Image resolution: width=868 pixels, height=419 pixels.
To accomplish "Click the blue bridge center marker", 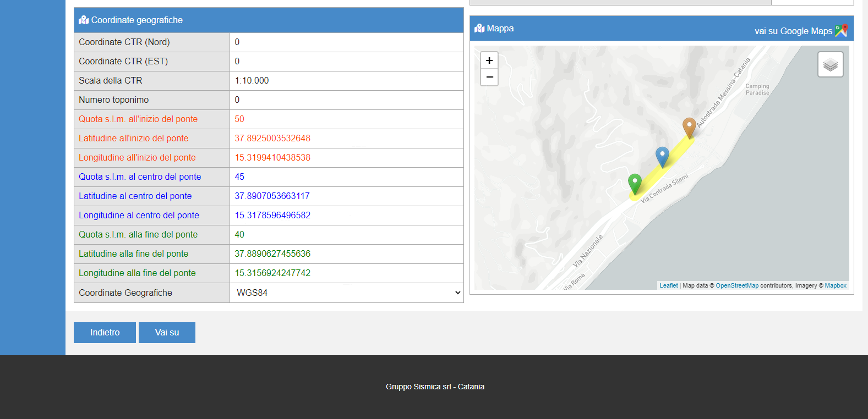I will click(662, 156).
